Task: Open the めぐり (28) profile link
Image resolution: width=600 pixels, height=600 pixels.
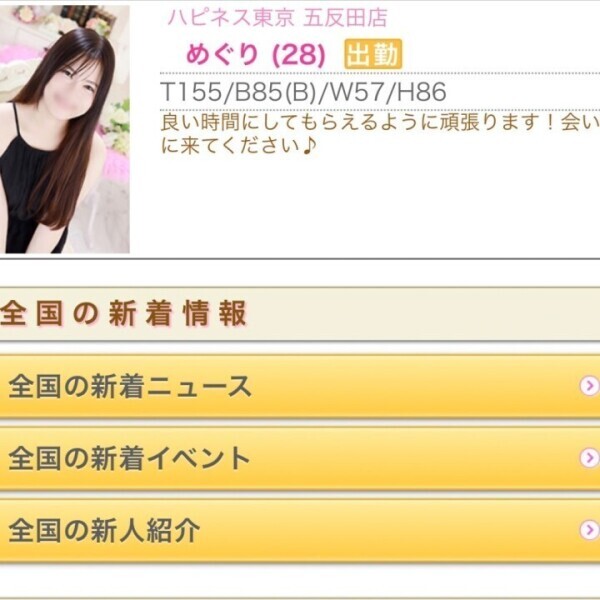Action: (x=255, y=54)
